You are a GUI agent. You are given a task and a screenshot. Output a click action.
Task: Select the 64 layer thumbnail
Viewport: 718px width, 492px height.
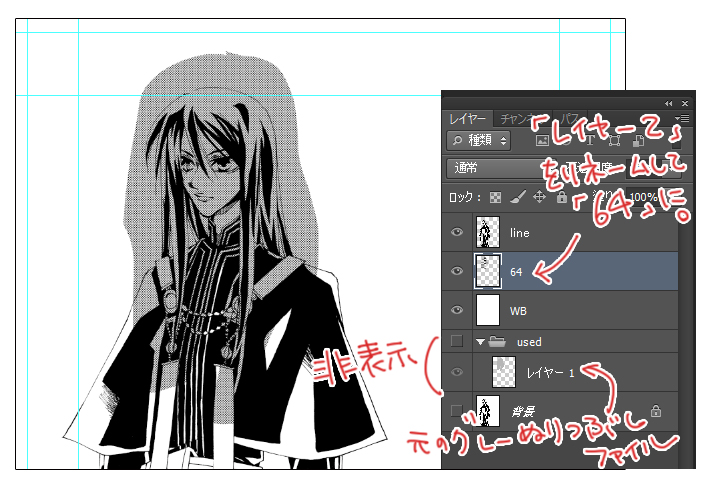coord(488,271)
